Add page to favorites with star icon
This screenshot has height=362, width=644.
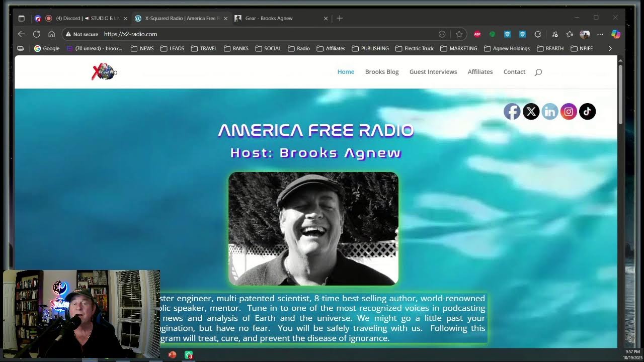[459, 34]
